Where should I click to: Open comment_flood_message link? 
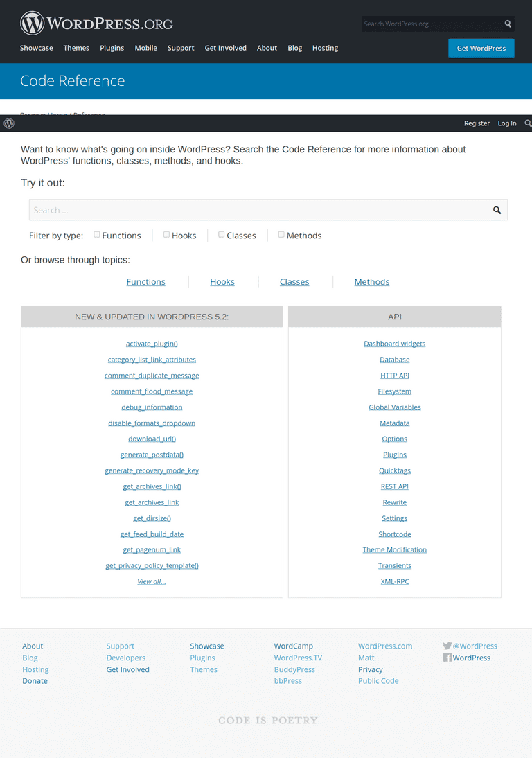pos(152,391)
